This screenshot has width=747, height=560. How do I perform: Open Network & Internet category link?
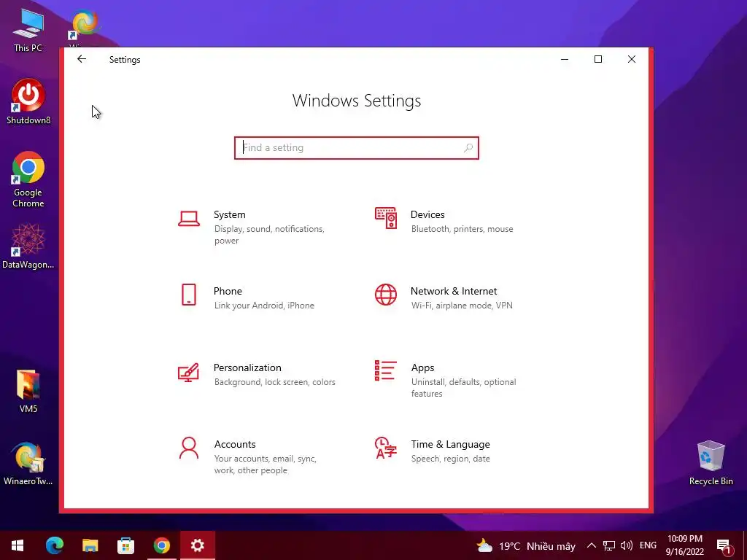click(x=454, y=291)
